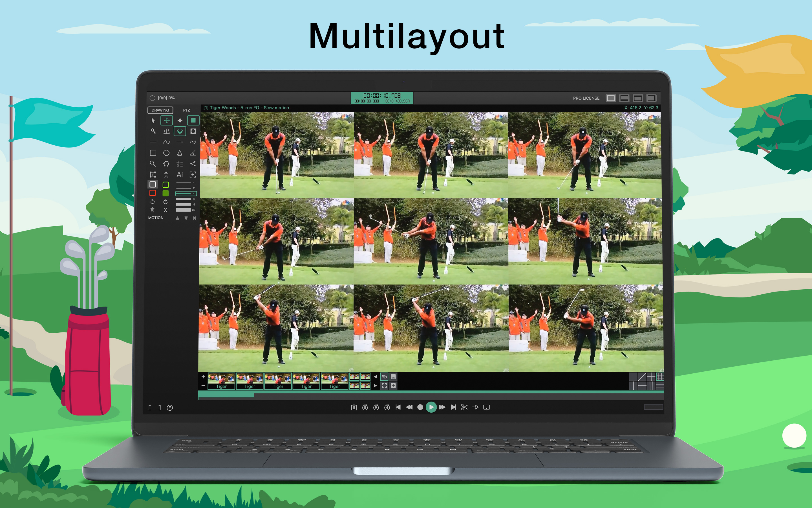Set line thickness to 8

pos(185,199)
